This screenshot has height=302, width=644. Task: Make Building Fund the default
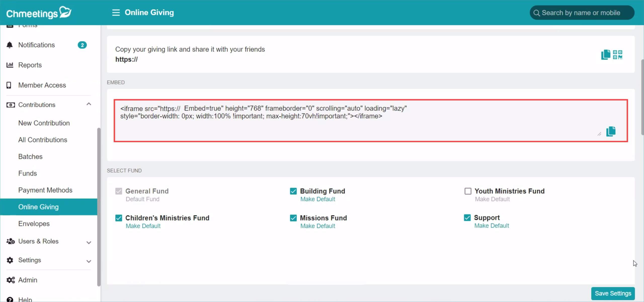(318, 199)
